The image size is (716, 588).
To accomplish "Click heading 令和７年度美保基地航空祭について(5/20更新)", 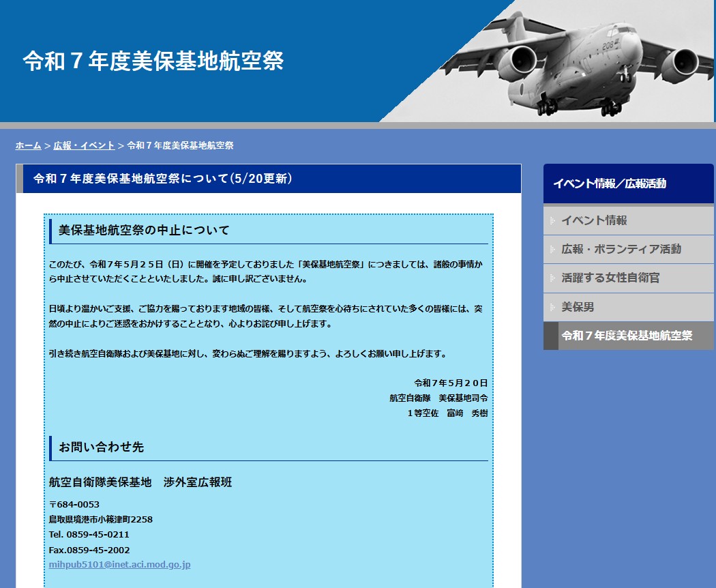I will point(163,179).
